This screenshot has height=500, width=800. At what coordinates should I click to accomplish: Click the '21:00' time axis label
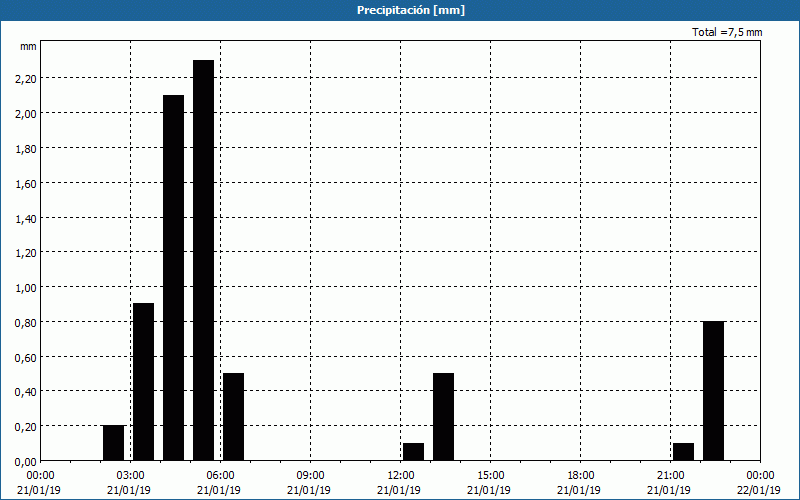coord(671,476)
